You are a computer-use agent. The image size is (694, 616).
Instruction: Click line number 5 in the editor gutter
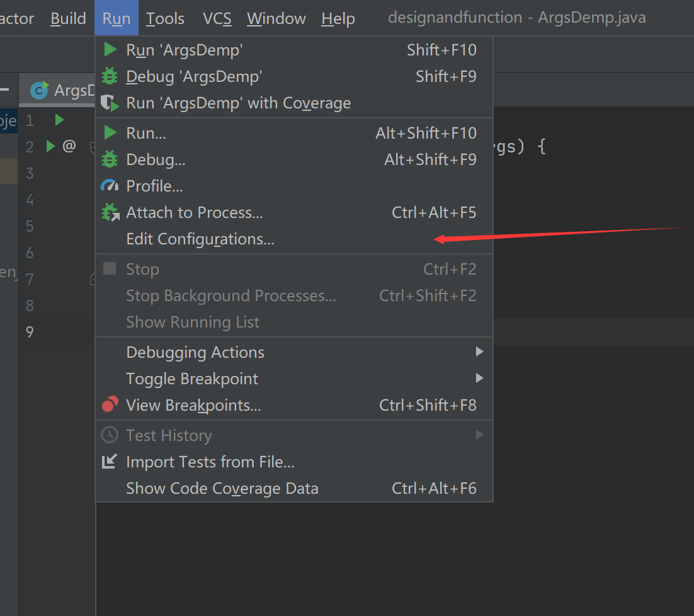[30, 226]
